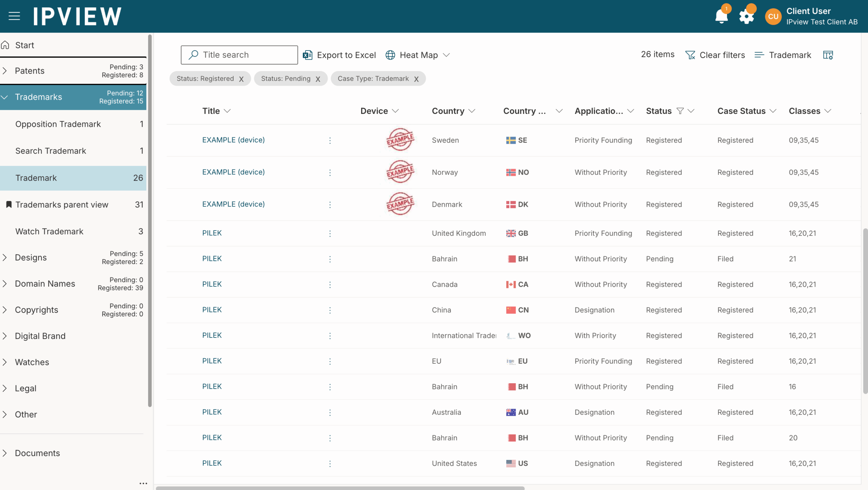Image resolution: width=868 pixels, height=490 pixels.
Task: Open PILEK United Kingdom trademark link
Action: tap(212, 233)
